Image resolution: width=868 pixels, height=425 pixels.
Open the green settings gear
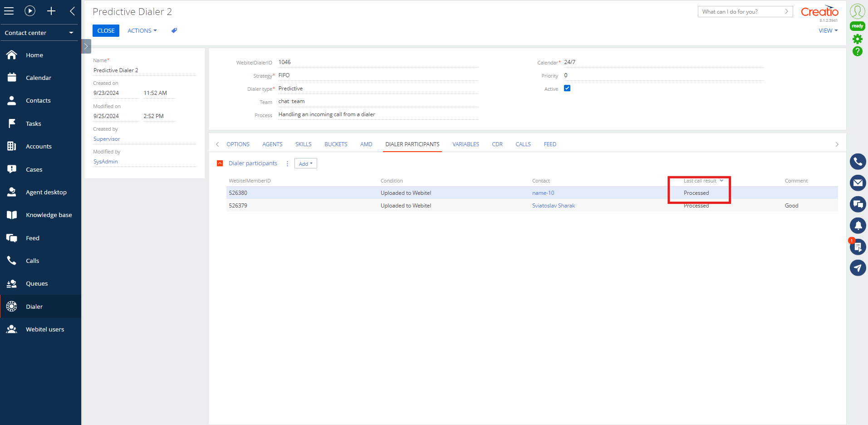(858, 39)
